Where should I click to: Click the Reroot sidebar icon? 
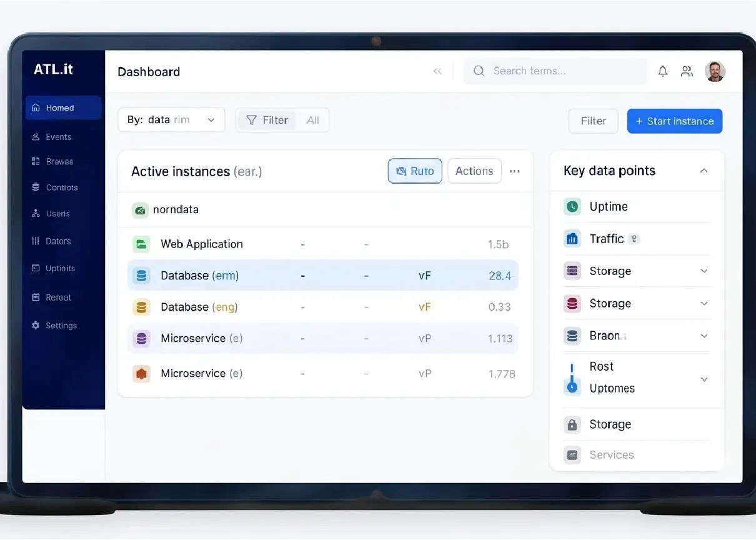pos(36,297)
